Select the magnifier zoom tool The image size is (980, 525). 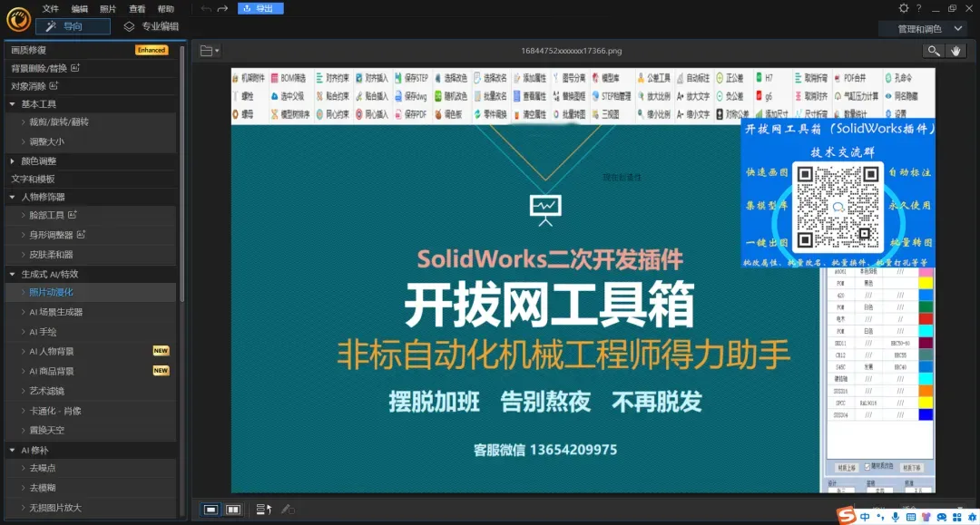pyautogui.click(x=933, y=51)
